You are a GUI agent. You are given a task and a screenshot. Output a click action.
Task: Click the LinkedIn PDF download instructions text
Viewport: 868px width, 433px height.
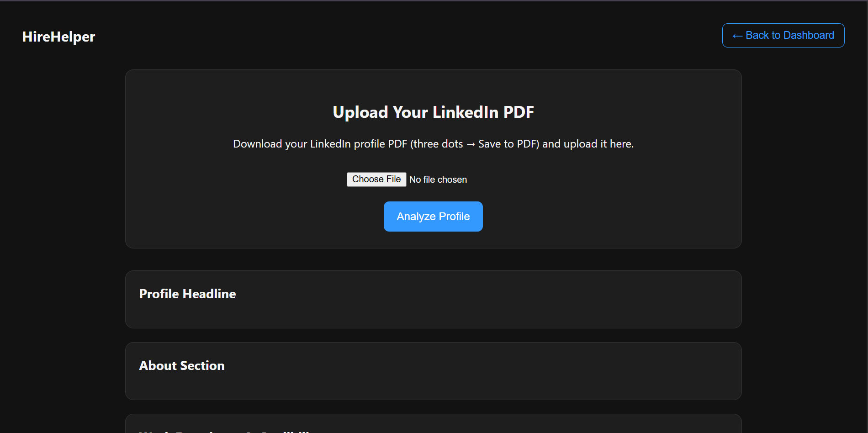[x=433, y=144]
